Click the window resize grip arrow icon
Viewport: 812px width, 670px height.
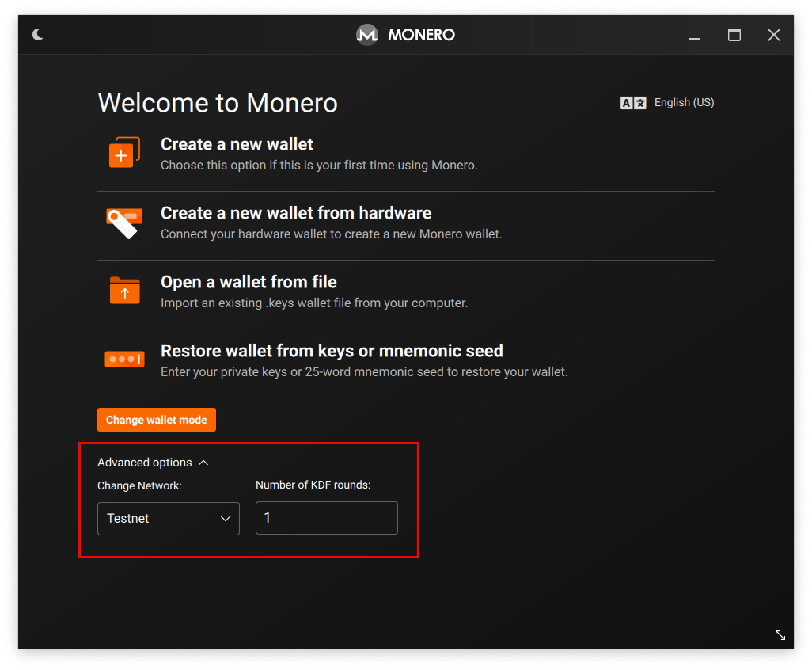(x=780, y=635)
